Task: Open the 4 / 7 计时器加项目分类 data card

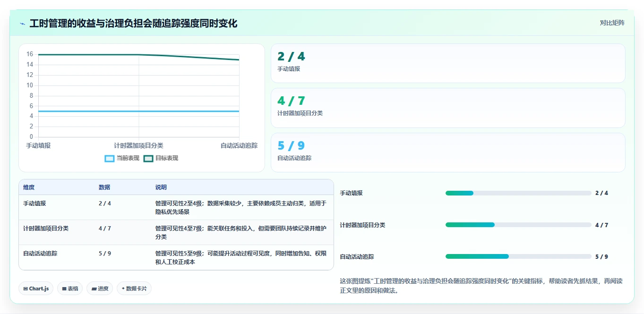Action: [448, 108]
